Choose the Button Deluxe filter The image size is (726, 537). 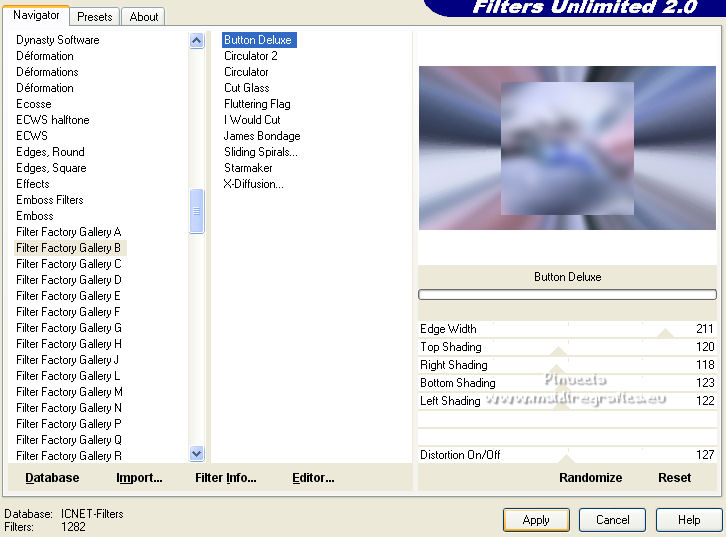(x=258, y=40)
